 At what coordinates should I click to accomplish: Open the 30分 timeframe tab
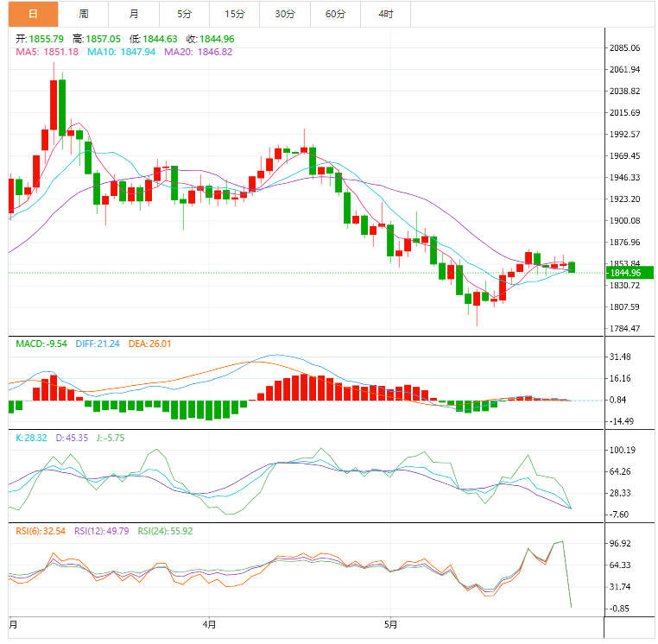pos(285,15)
